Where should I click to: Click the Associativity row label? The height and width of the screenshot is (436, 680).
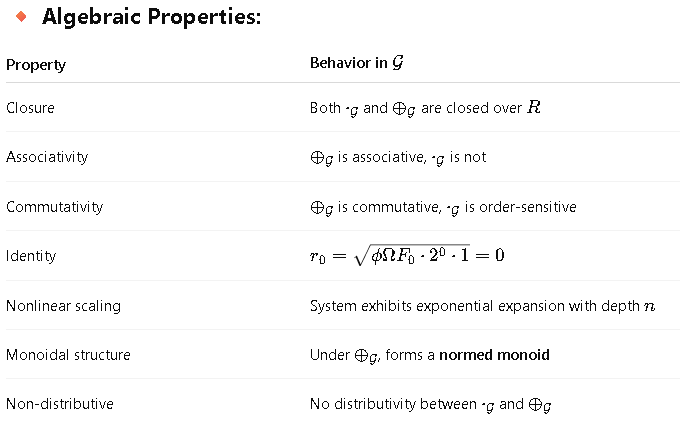(x=47, y=157)
